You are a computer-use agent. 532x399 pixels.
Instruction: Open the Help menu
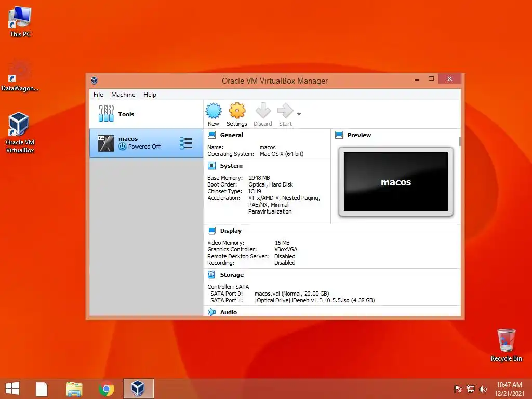[x=150, y=95]
